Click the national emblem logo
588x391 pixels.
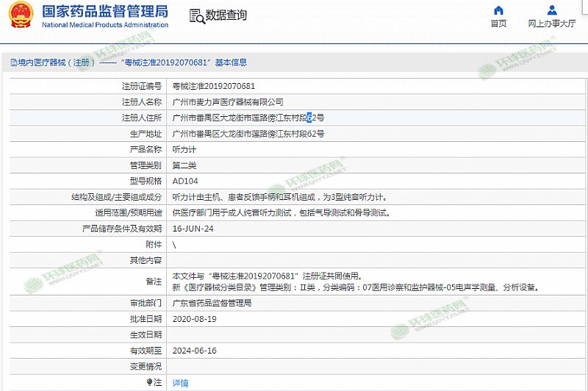(19, 15)
